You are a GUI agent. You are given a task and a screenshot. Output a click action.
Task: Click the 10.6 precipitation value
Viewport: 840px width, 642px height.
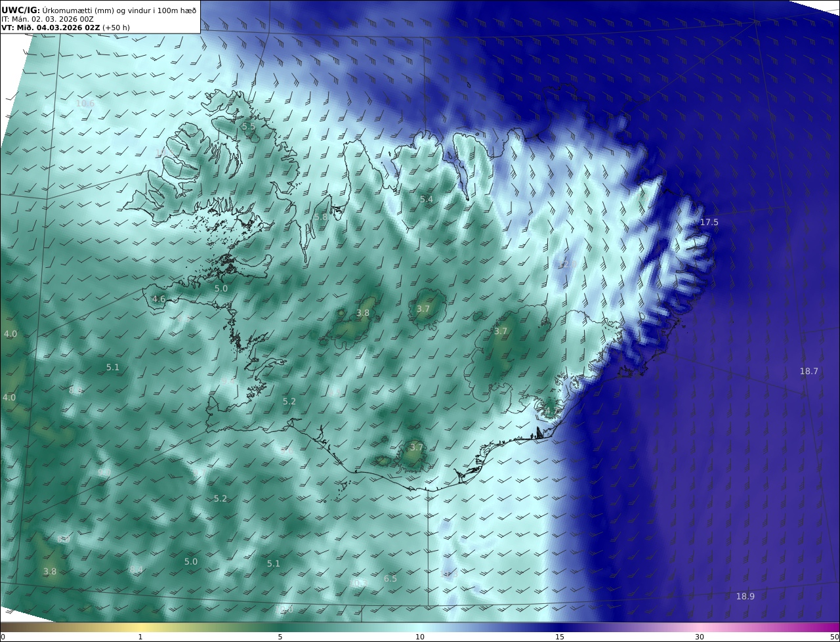pyautogui.click(x=85, y=104)
